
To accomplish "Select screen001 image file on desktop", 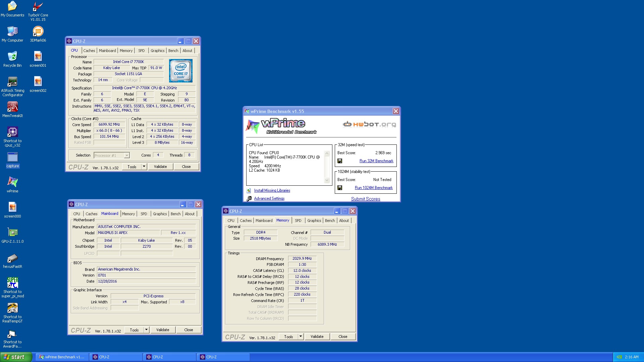I will [38, 59].
